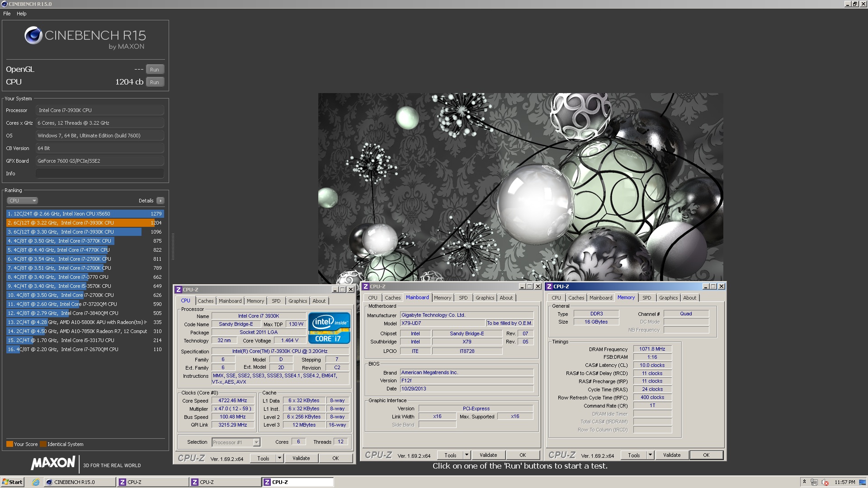Select ranking row AMD A10-5800K APU

[x=85, y=322]
